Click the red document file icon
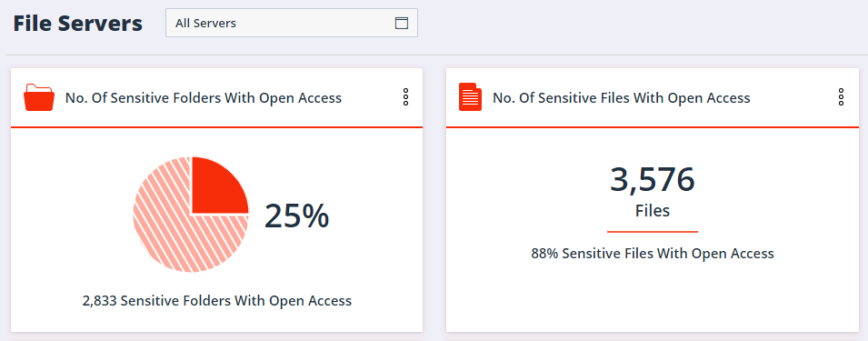The height and width of the screenshot is (341, 868). (470, 97)
